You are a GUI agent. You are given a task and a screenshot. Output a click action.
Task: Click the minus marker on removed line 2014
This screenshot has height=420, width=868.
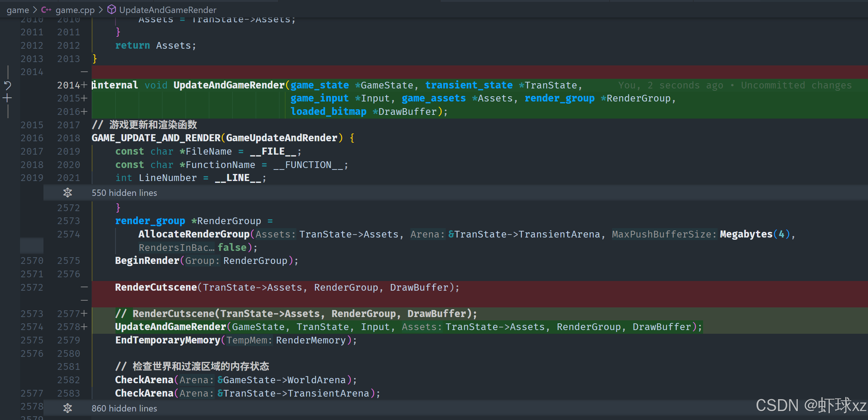tap(84, 72)
